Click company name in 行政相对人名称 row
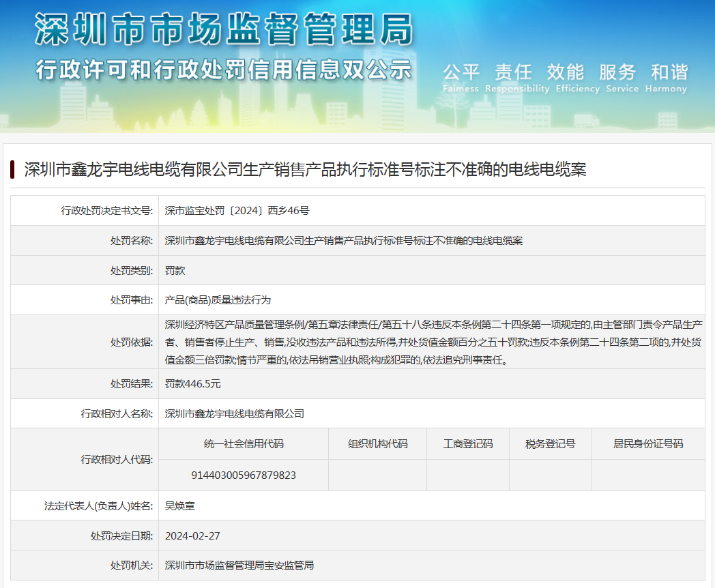The image size is (715, 588). coord(235,414)
